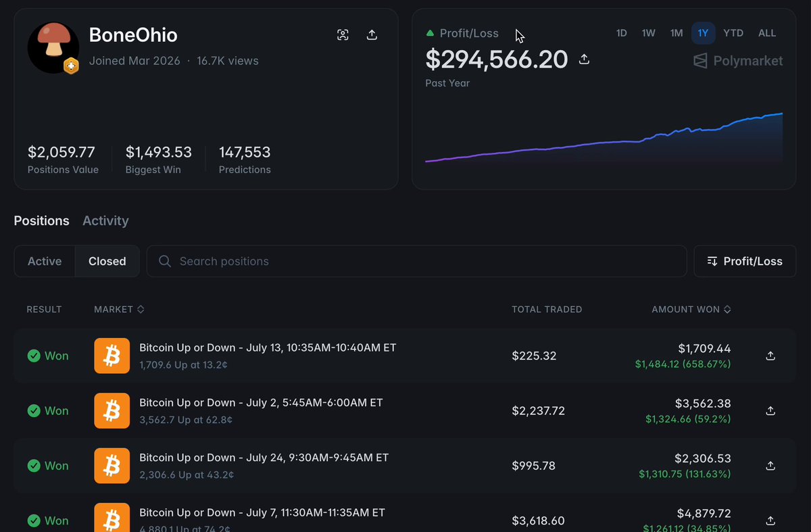
Task: Click the gold badge on the avatar
Action: [71, 66]
